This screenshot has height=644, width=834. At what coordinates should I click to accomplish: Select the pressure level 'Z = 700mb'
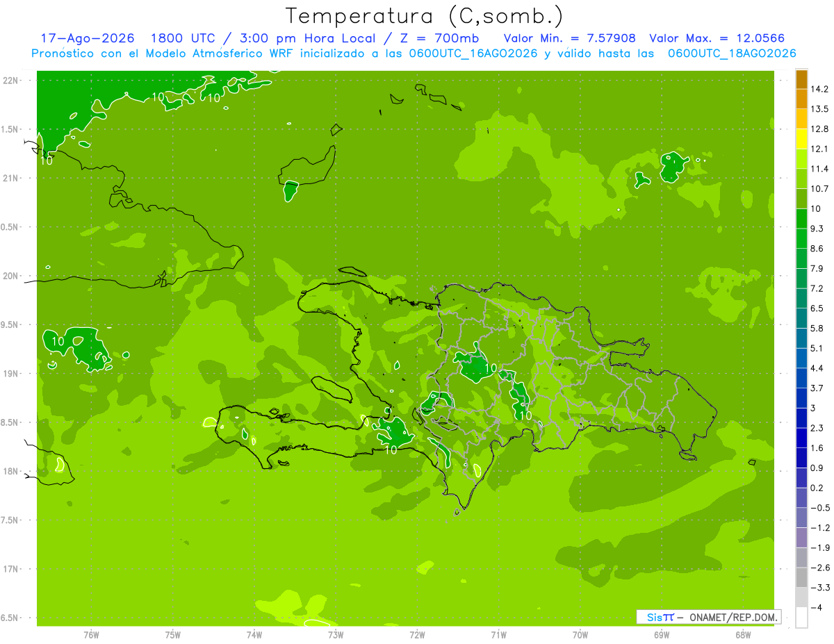(439, 39)
